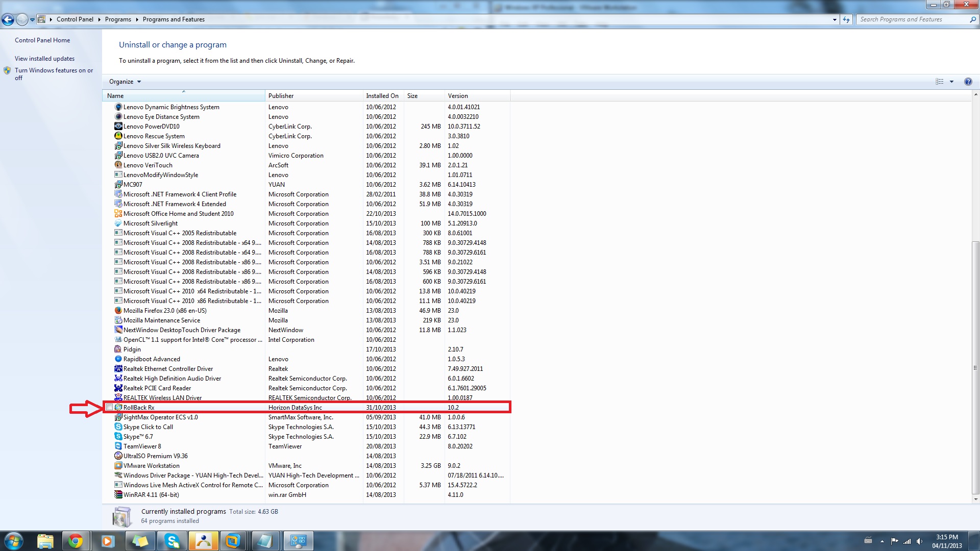This screenshot has height=551, width=980.
Task: Click the RollBack Rx program icon
Action: pyautogui.click(x=118, y=408)
